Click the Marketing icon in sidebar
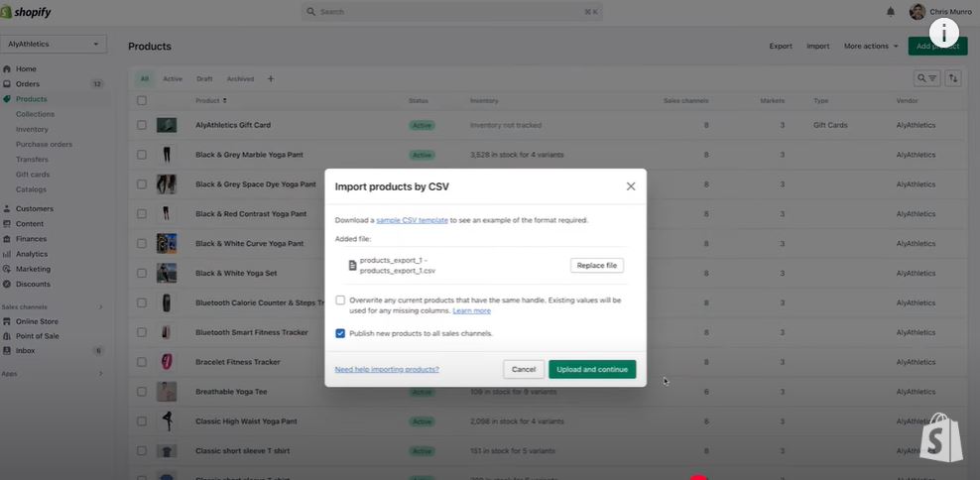Image resolution: width=980 pixels, height=480 pixels. [7, 269]
